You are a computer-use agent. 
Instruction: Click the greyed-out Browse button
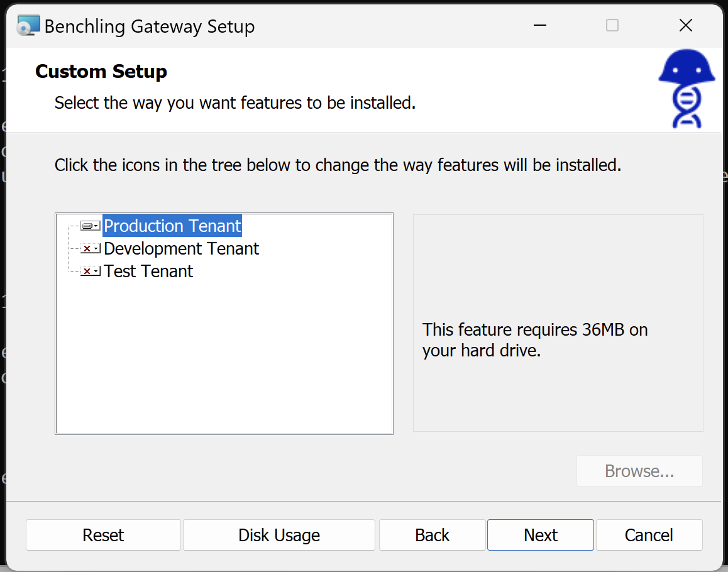point(639,471)
